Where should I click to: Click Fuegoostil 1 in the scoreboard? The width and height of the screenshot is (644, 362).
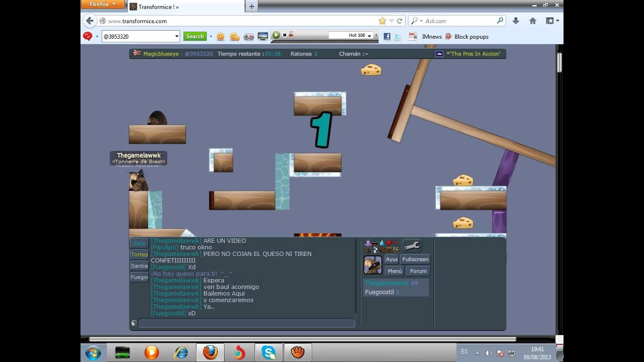point(382,292)
